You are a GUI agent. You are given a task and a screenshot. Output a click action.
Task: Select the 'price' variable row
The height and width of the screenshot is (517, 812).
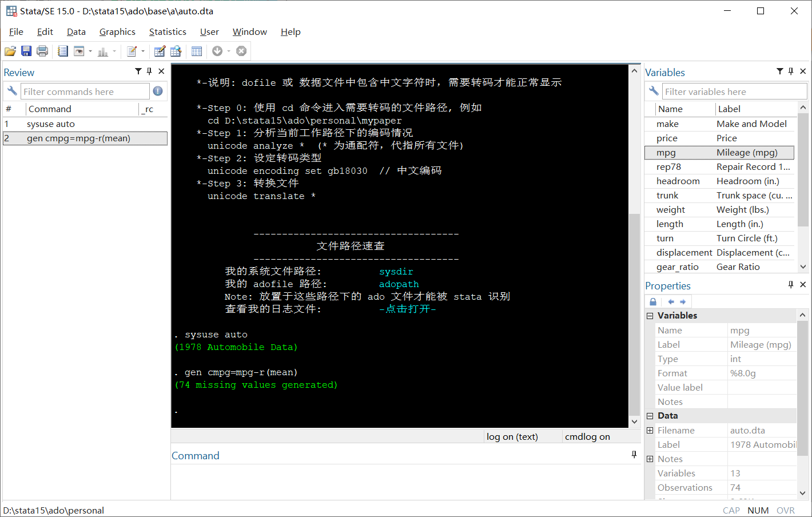click(719, 138)
